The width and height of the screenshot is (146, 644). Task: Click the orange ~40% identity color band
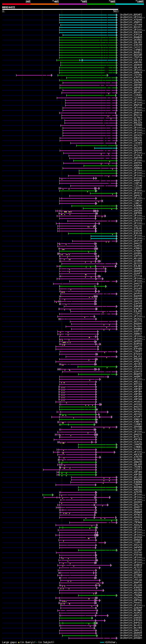coord(45,4)
